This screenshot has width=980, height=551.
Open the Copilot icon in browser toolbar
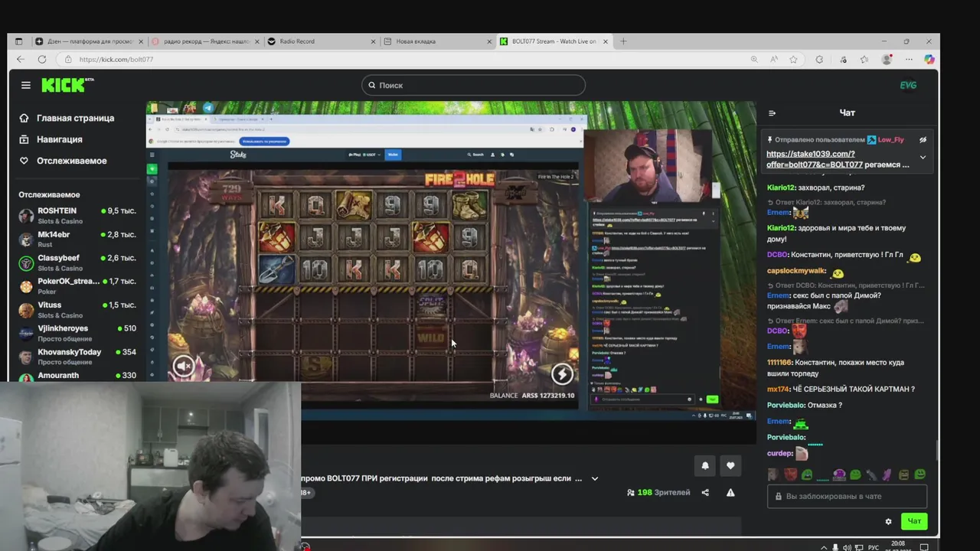[x=929, y=59]
